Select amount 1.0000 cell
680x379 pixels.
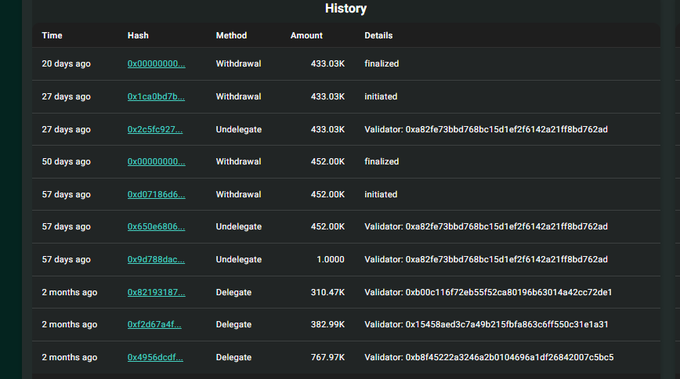[x=330, y=260]
